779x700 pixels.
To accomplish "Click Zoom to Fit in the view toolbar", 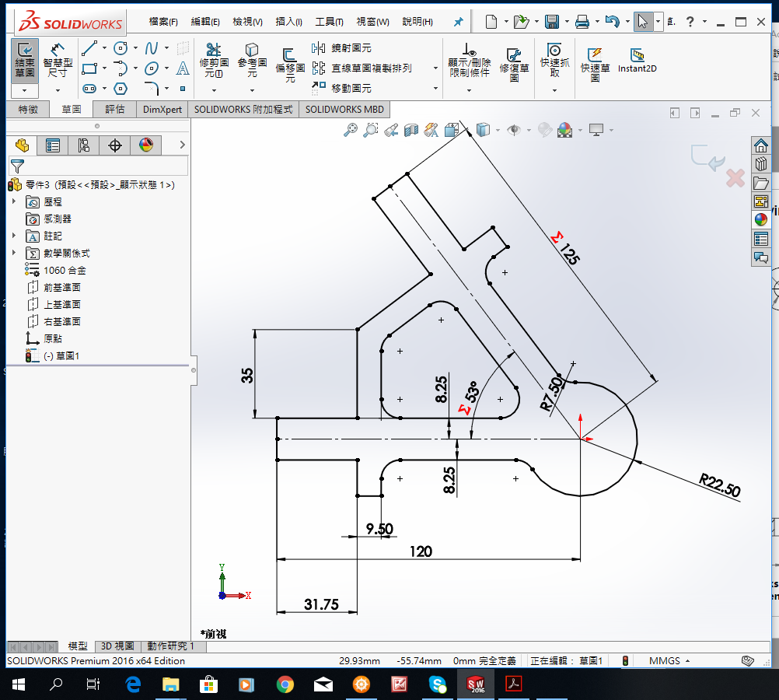I will point(349,130).
